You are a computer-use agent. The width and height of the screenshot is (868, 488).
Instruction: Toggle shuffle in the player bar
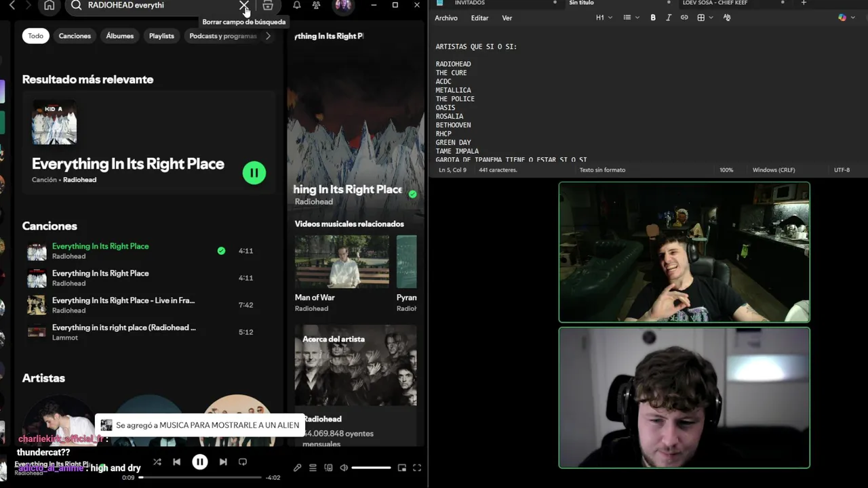tap(157, 462)
